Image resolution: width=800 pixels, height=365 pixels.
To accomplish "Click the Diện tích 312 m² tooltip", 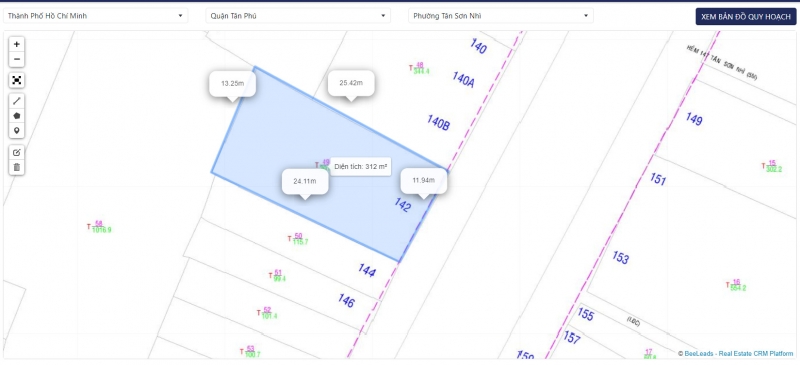I will pos(360,166).
